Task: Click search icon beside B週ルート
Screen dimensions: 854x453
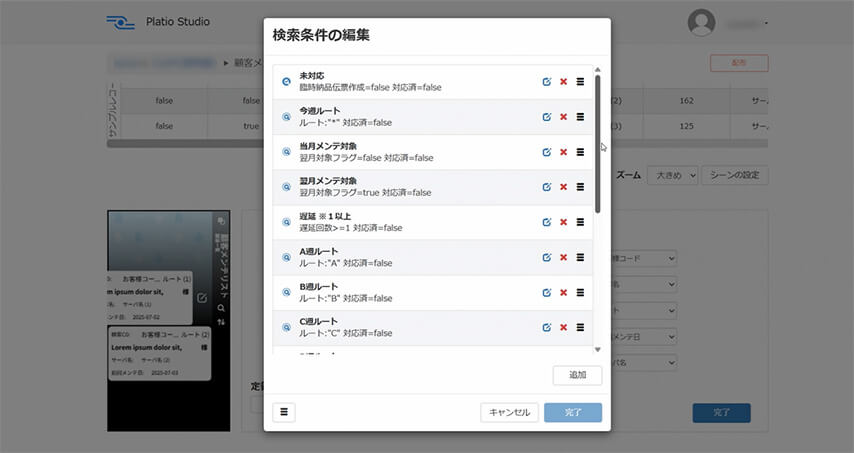Action: tap(286, 292)
